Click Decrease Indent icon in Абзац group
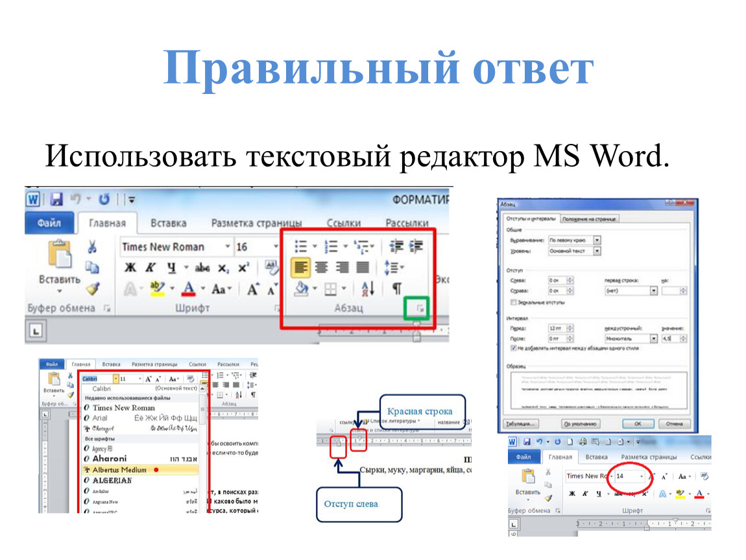 [396, 246]
